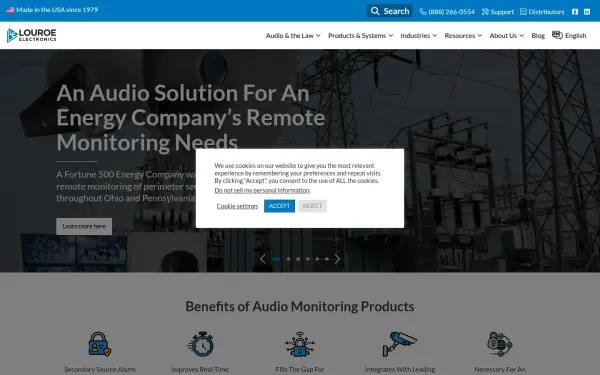
Task: Open the Distributors link
Action: coord(542,12)
